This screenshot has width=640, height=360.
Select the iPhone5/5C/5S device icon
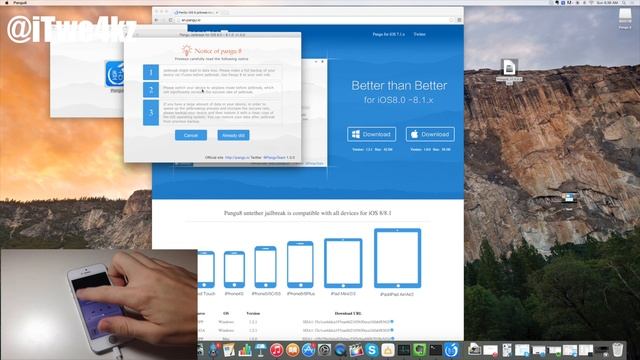pos(265,267)
